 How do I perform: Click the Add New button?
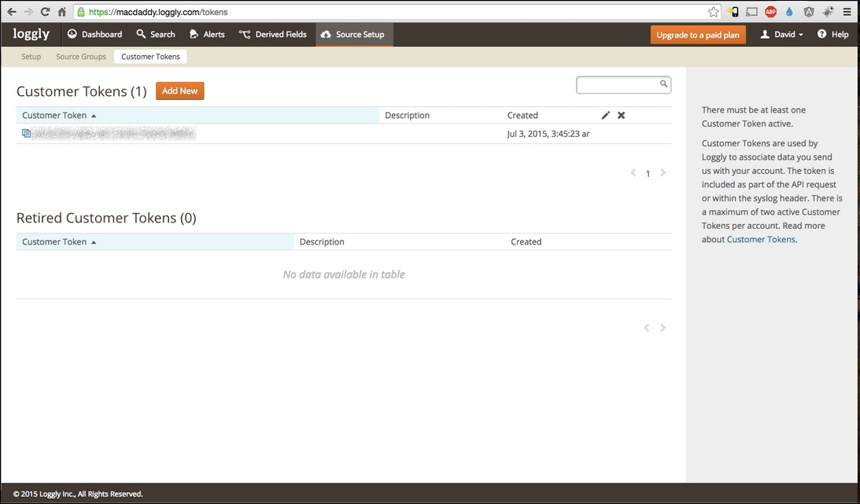point(179,91)
